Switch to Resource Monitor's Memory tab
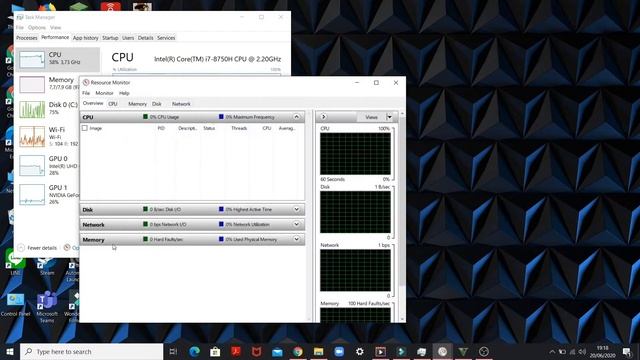The image size is (640, 360). (137, 104)
